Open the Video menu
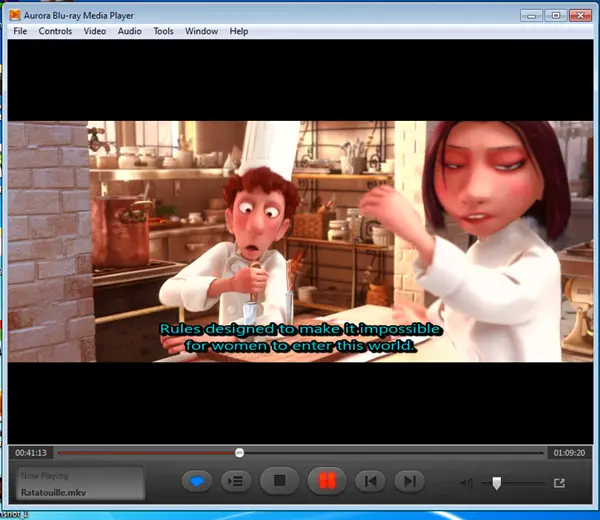Viewport: 600px width, 520px height. click(95, 31)
